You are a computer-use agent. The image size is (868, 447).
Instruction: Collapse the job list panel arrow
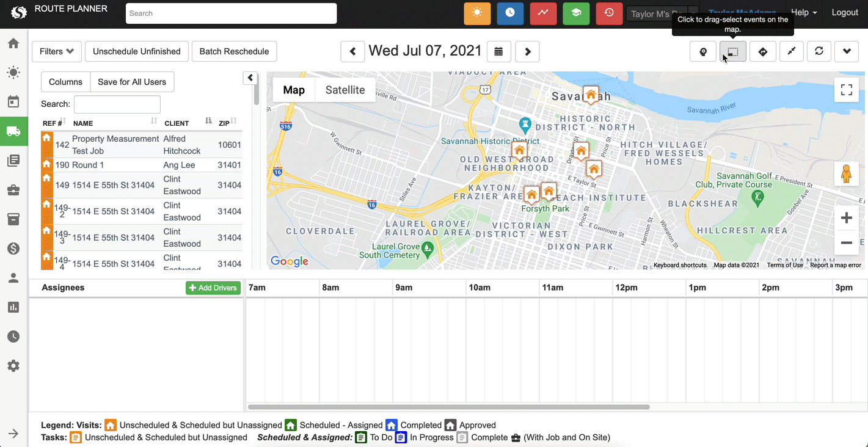coord(250,78)
